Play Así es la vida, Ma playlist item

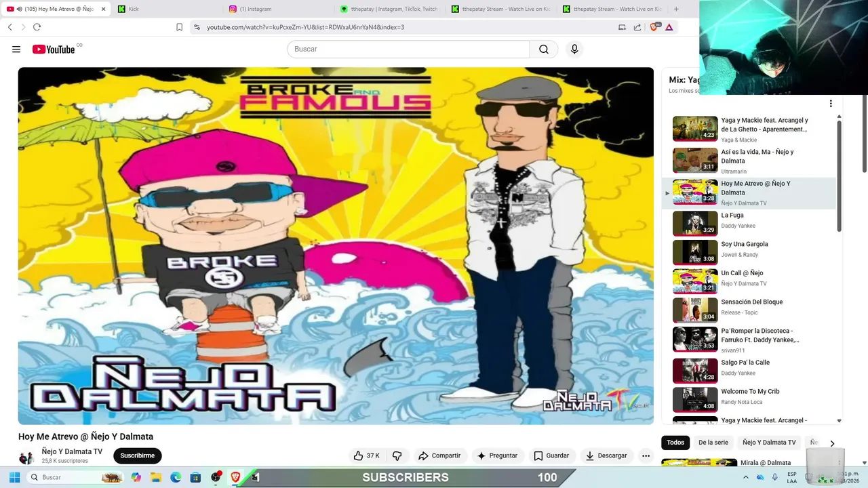click(749, 161)
